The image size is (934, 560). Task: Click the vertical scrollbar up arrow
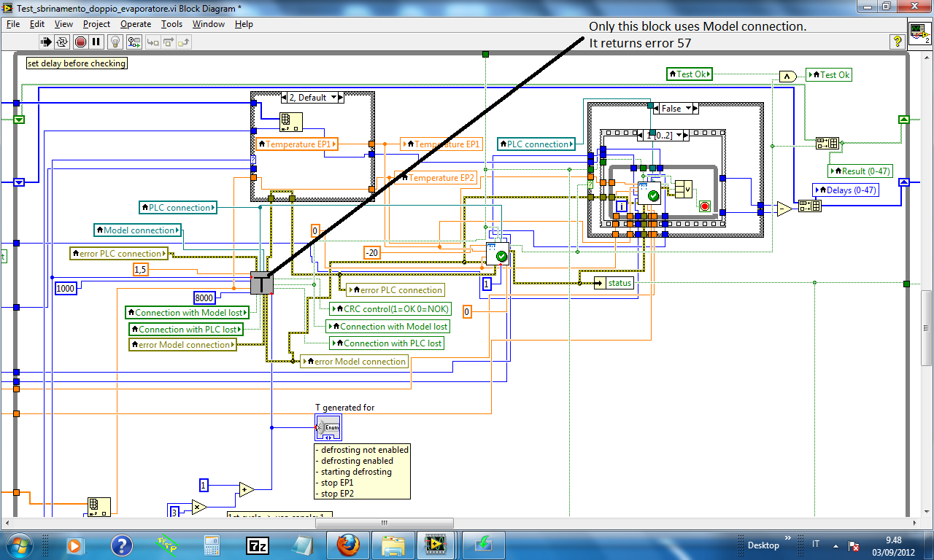pos(927,58)
